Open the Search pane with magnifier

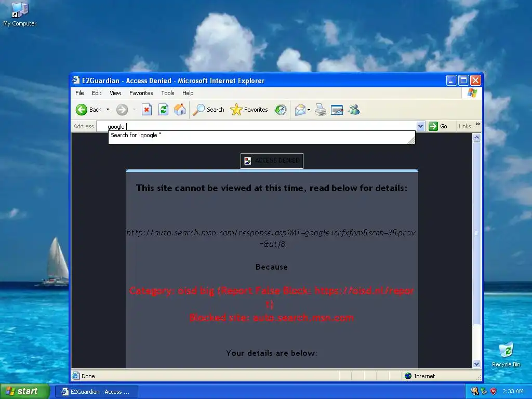(x=208, y=110)
